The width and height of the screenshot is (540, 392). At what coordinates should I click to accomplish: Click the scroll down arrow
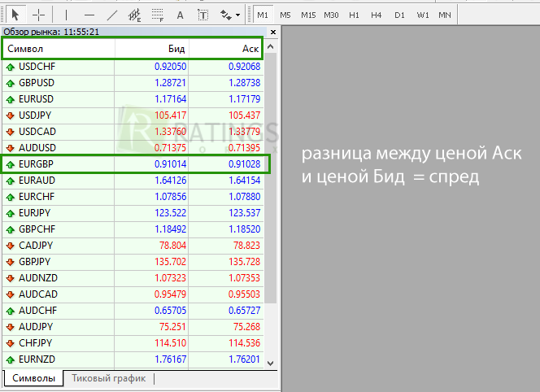271,363
